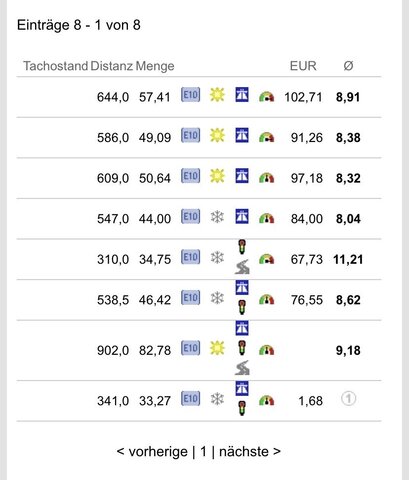
Task: Click the snowflake icon in the 547,0 row
Action: pos(217,218)
